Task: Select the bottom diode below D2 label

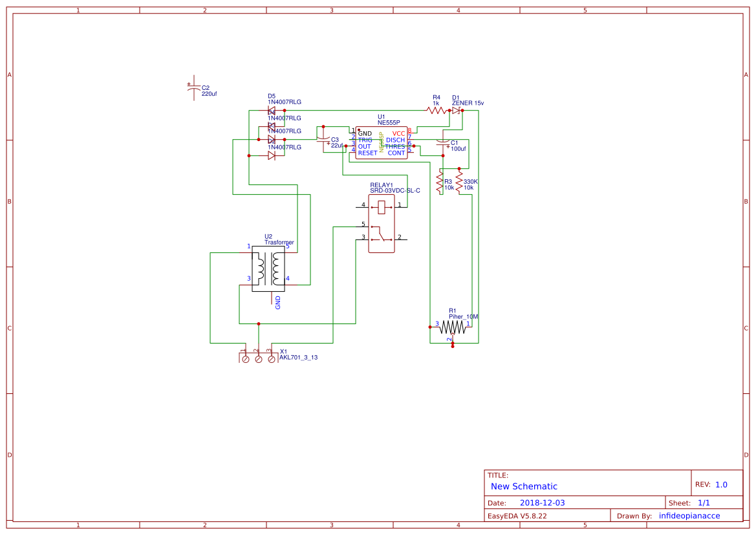Action: pos(272,155)
